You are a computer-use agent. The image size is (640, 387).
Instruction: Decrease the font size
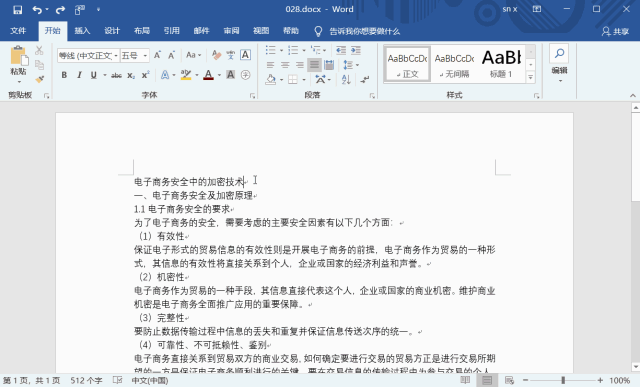click(171, 55)
